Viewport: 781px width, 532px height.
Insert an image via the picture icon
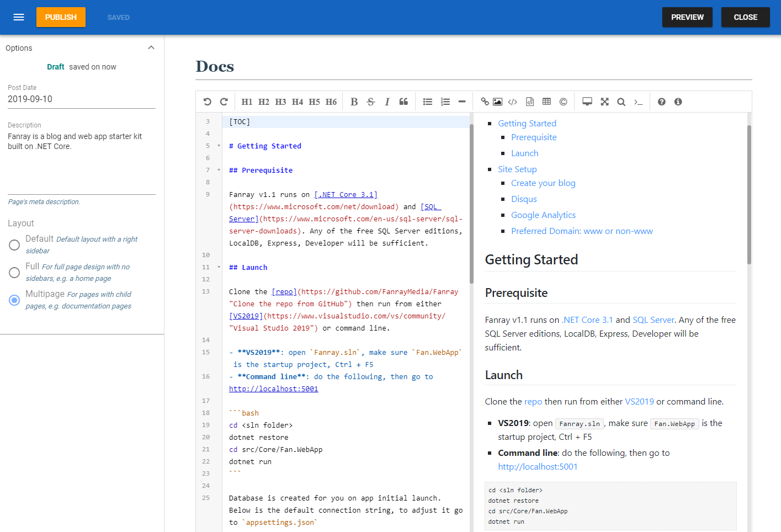497,102
